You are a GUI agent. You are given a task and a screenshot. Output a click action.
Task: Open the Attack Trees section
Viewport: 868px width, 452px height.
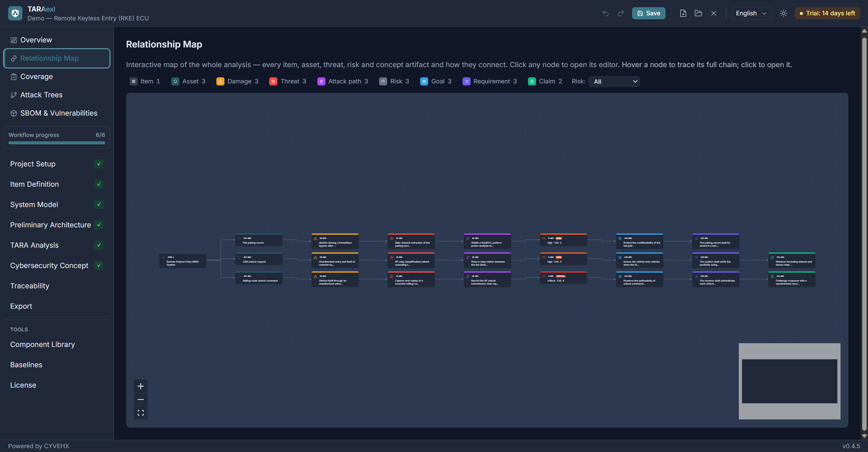point(57,95)
